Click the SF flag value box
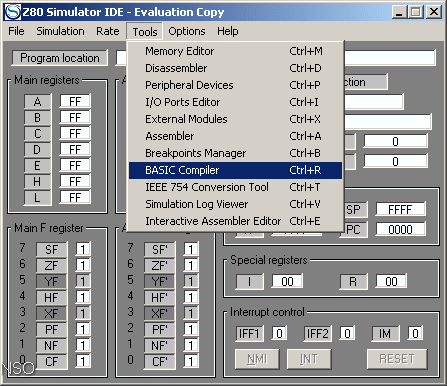Image resolution: width=447 pixels, height=386 pixels. (83, 249)
